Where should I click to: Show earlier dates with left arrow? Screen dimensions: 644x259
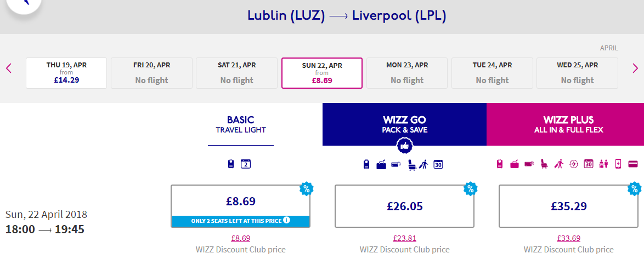click(9, 68)
